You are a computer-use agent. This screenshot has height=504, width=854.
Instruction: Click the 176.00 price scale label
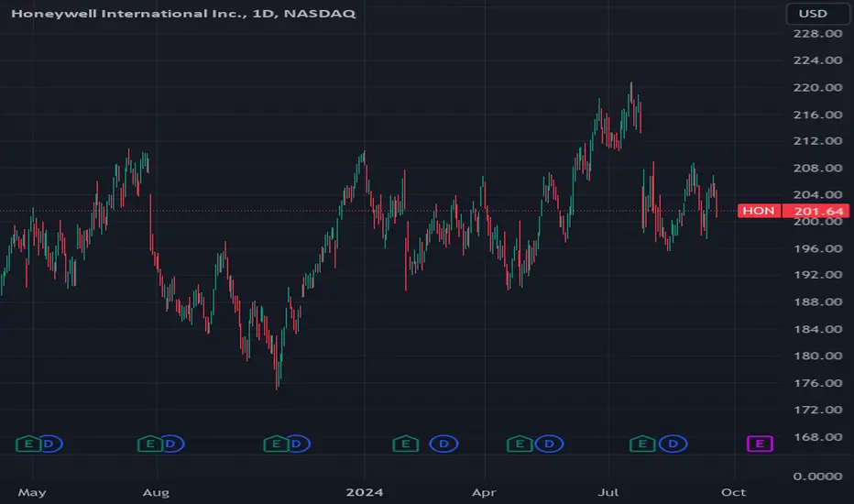click(817, 384)
